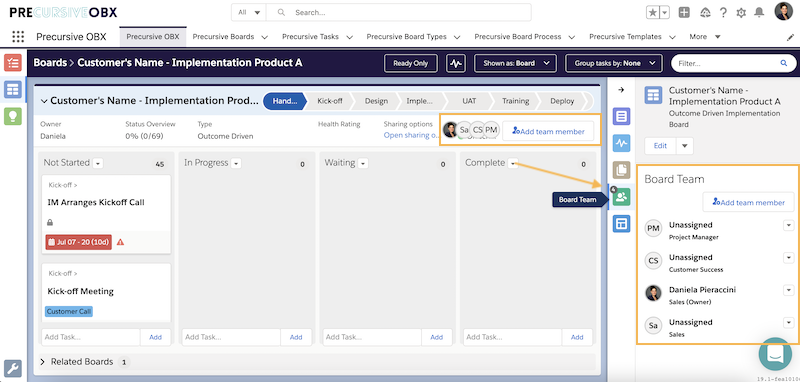Toggle the Ready Only filter
The height and width of the screenshot is (382, 800).
pos(411,63)
